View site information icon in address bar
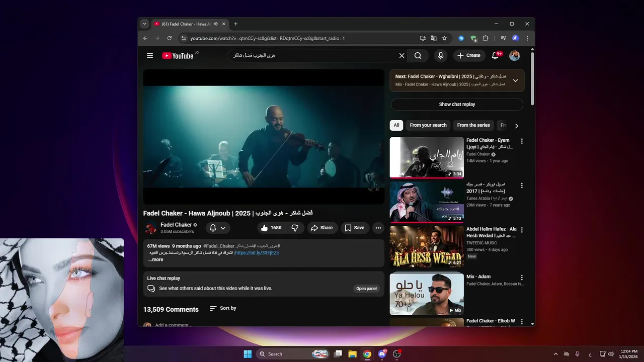 click(184, 38)
